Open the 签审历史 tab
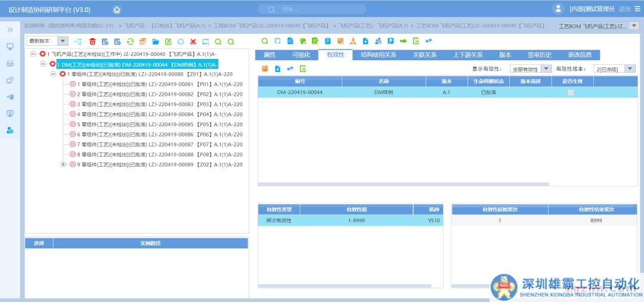This screenshot has width=644, height=302. pos(539,55)
